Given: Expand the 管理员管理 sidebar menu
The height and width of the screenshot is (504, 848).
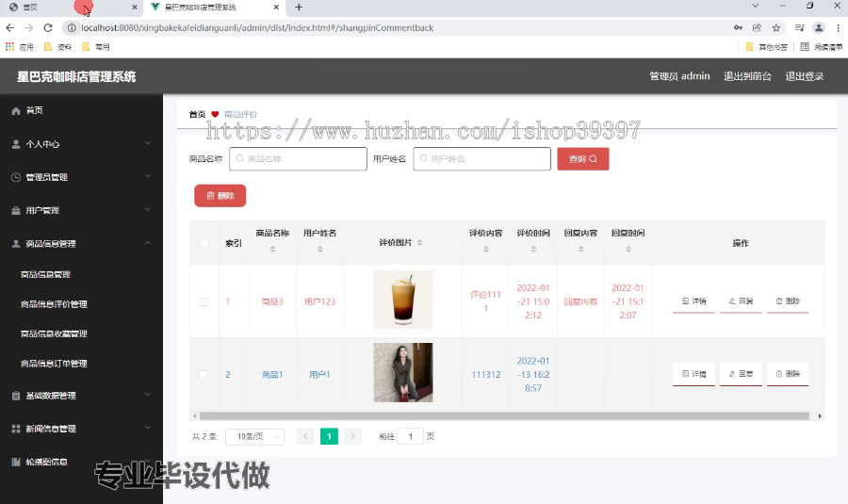Looking at the screenshot, I should coord(147,176).
